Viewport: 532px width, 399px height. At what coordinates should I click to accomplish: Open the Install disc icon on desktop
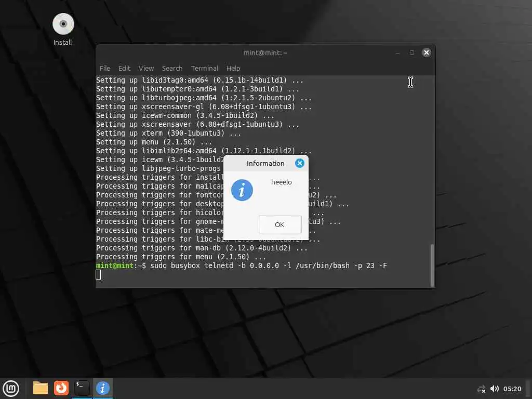pyautogui.click(x=63, y=24)
